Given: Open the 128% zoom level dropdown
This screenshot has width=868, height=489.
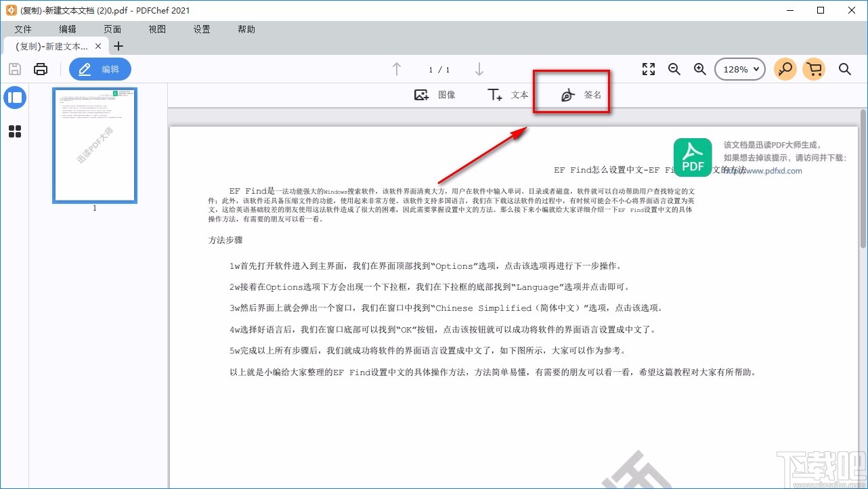Looking at the screenshot, I should tap(739, 68).
